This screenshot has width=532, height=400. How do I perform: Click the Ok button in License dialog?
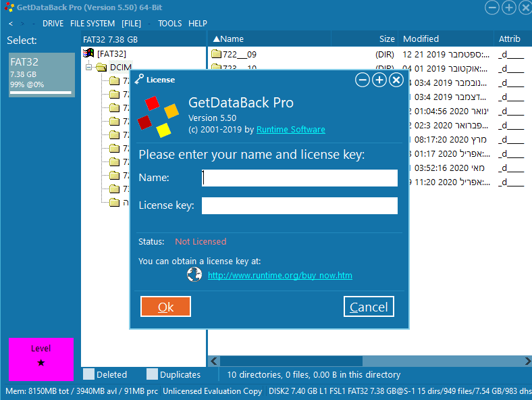click(x=165, y=306)
